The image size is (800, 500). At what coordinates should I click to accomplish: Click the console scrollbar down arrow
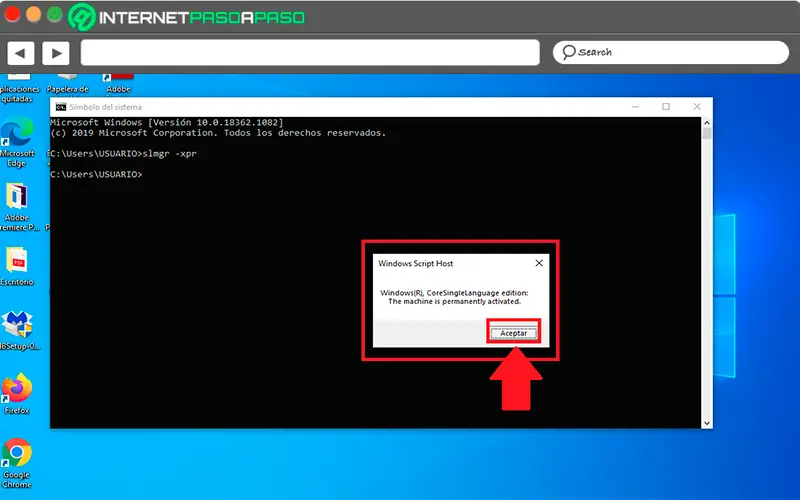pos(707,423)
